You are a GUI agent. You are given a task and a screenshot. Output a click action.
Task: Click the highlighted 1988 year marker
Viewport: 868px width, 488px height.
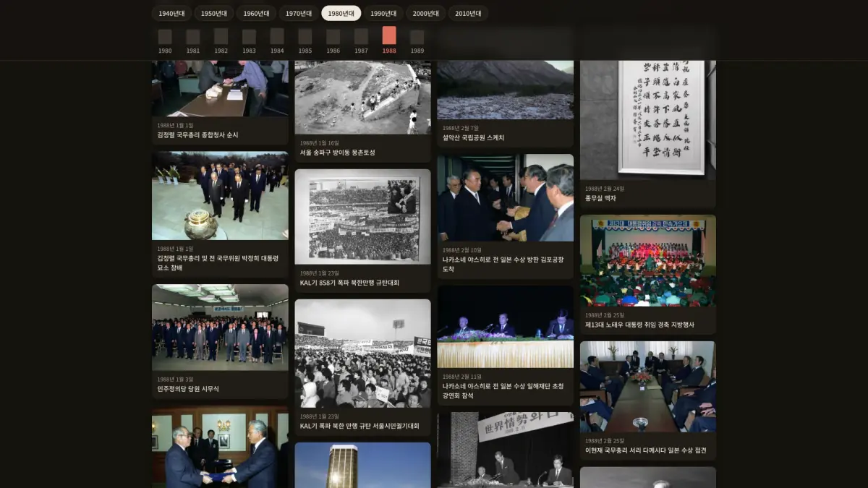click(x=389, y=41)
